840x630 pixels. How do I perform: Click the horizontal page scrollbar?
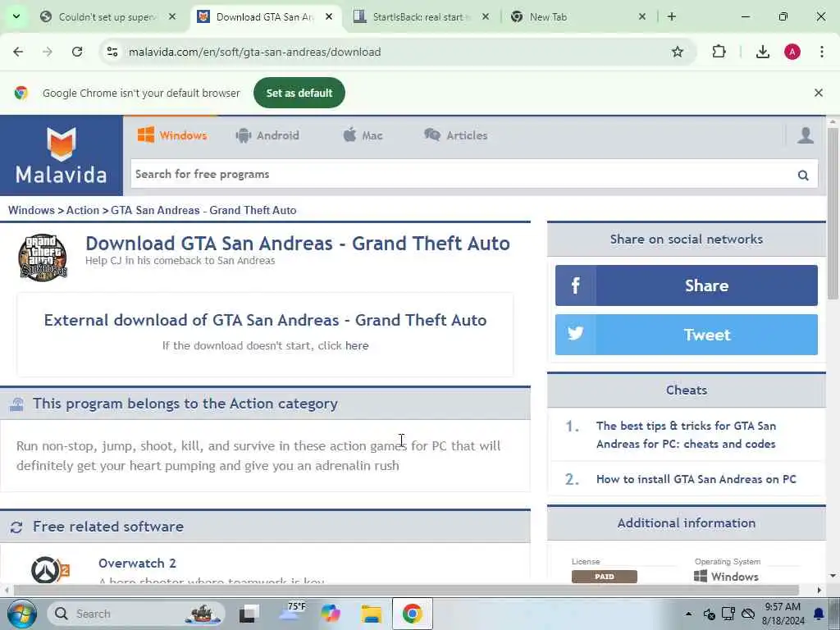[x=406, y=591]
